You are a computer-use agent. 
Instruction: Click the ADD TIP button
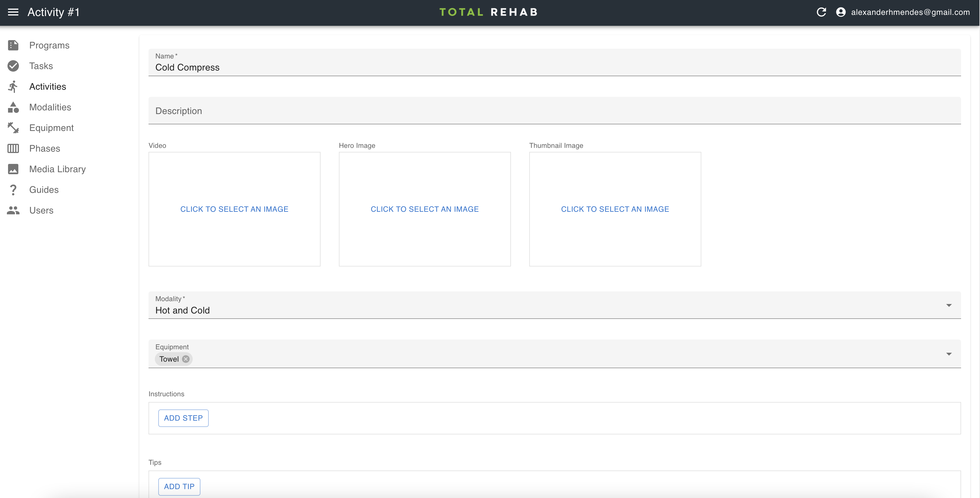pos(179,486)
